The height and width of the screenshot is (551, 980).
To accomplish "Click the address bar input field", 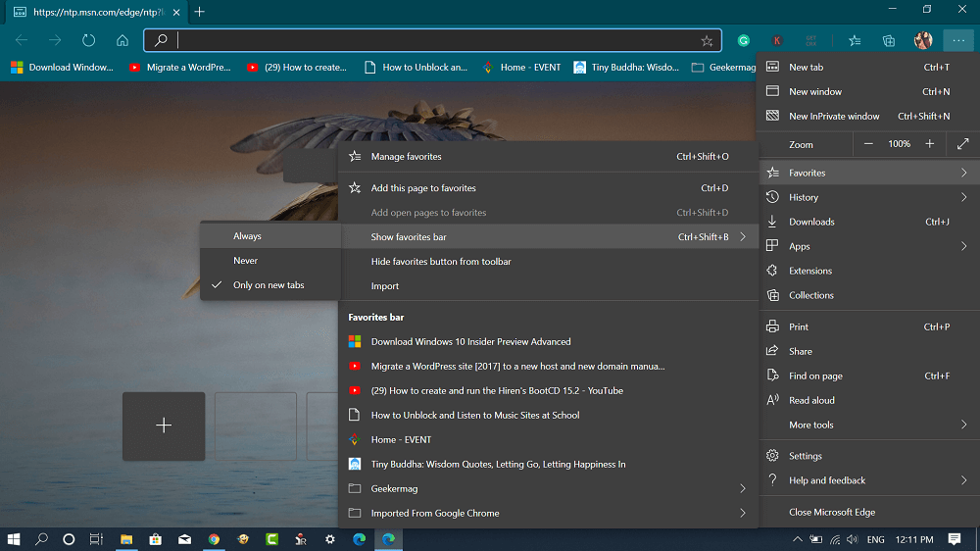I will tap(433, 40).
